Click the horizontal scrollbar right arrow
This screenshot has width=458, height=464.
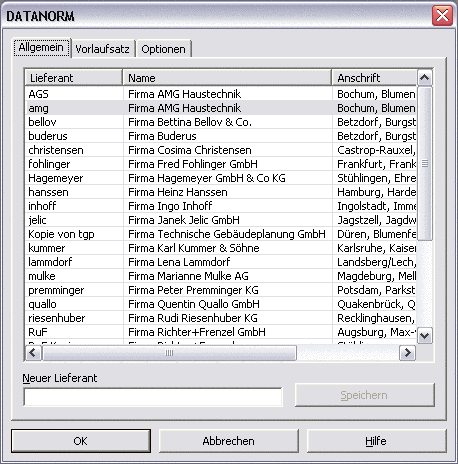[x=407, y=353]
